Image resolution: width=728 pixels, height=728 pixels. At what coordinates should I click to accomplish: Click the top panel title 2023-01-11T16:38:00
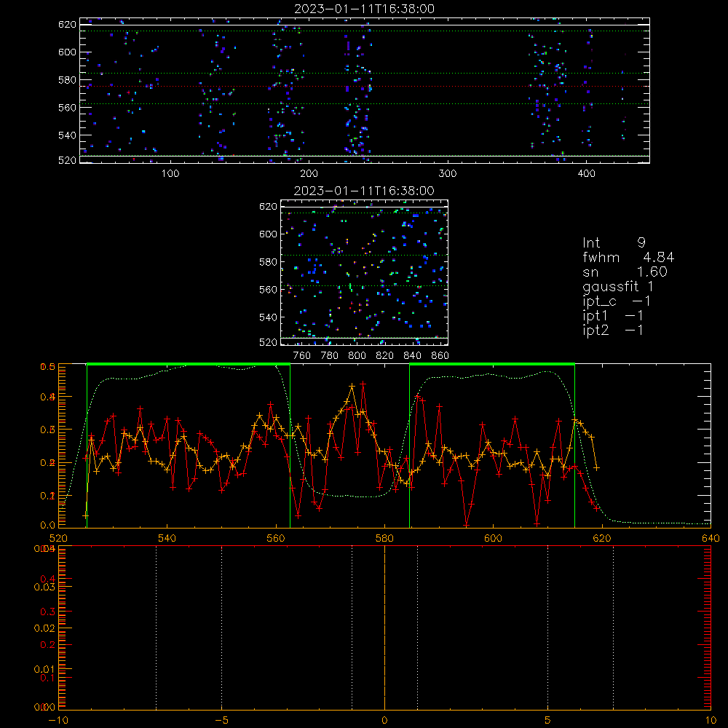point(364,9)
